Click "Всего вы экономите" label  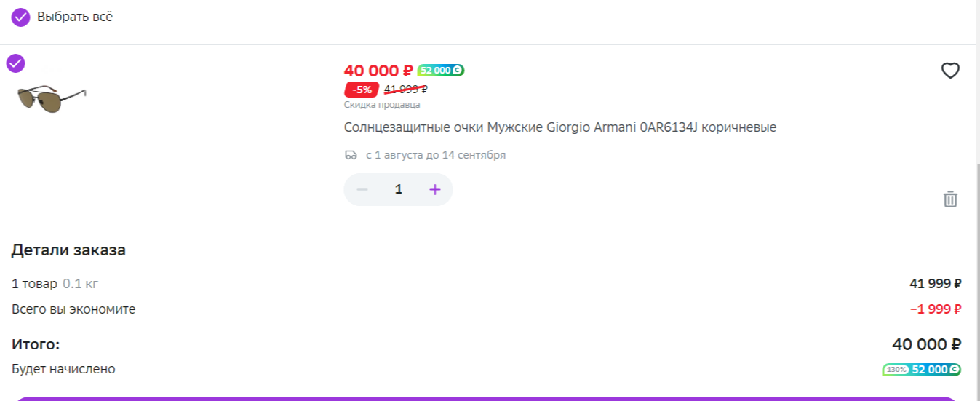[73, 309]
